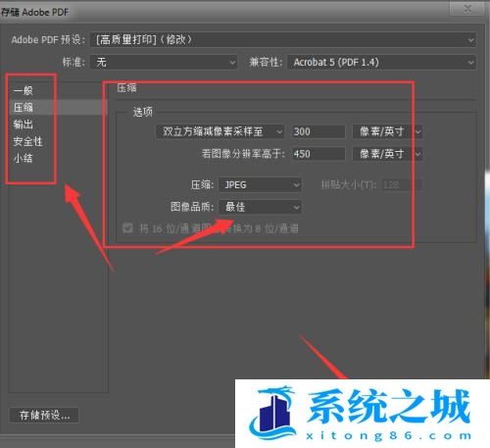Open the 图像品质 dropdown set to 最佳

pos(261,207)
